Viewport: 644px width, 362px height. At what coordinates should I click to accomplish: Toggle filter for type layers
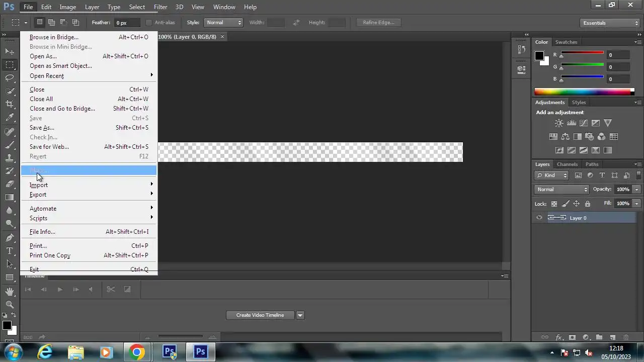pyautogui.click(x=602, y=175)
